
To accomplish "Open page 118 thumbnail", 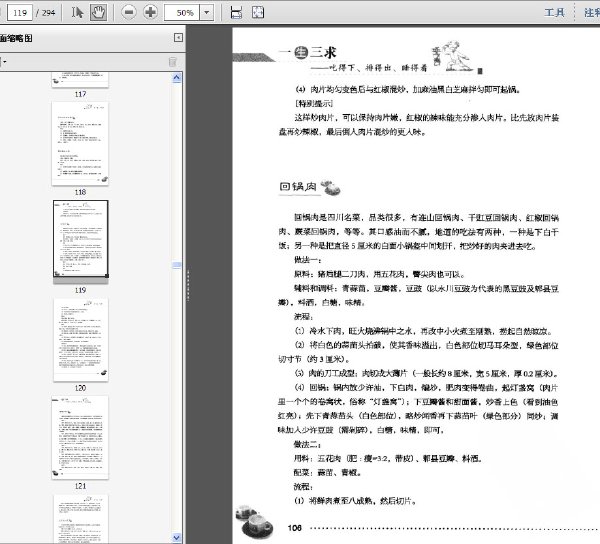I will (80, 143).
